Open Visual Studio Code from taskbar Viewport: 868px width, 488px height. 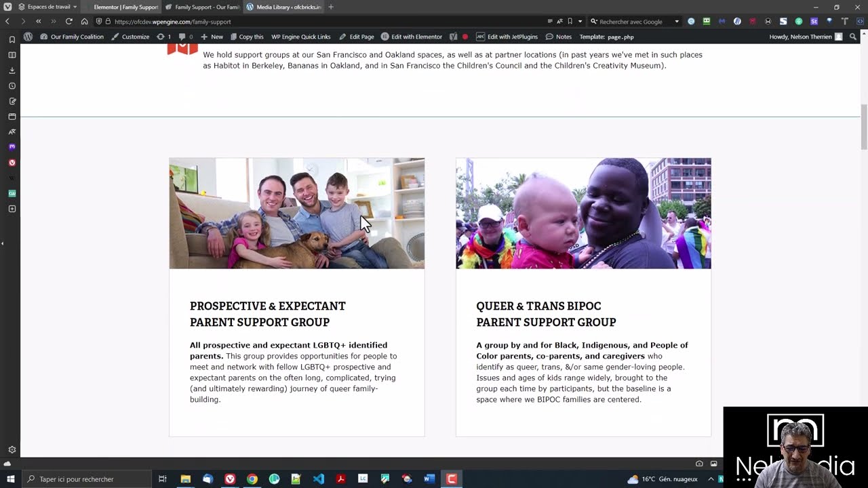point(319,479)
